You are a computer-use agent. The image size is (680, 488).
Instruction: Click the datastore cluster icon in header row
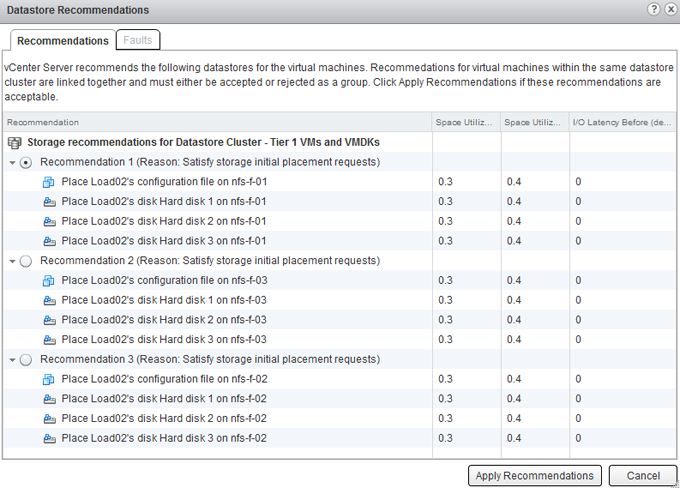click(x=14, y=143)
